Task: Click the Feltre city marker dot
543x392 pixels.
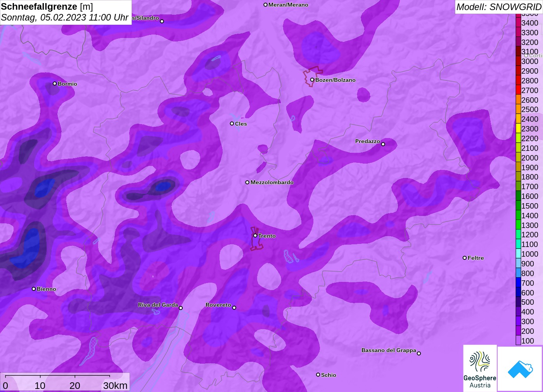Action: (465, 258)
